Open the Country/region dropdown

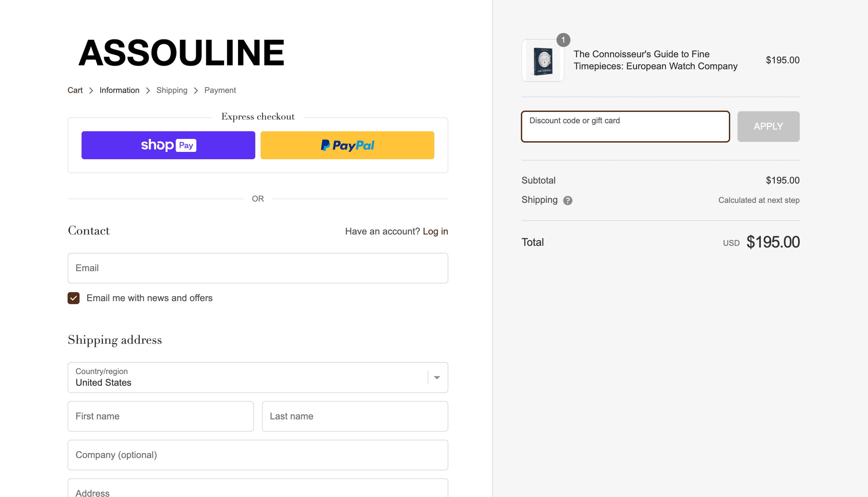click(258, 377)
